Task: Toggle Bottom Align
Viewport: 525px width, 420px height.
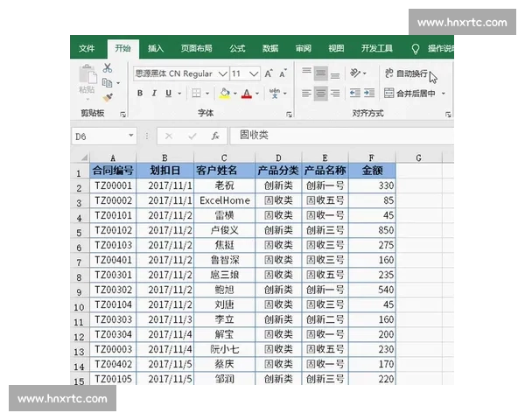Action: click(x=335, y=74)
